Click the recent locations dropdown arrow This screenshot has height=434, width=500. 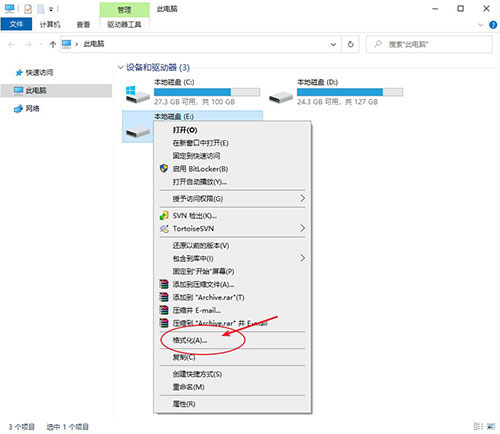pyautogui.click(x=41, y=44)
